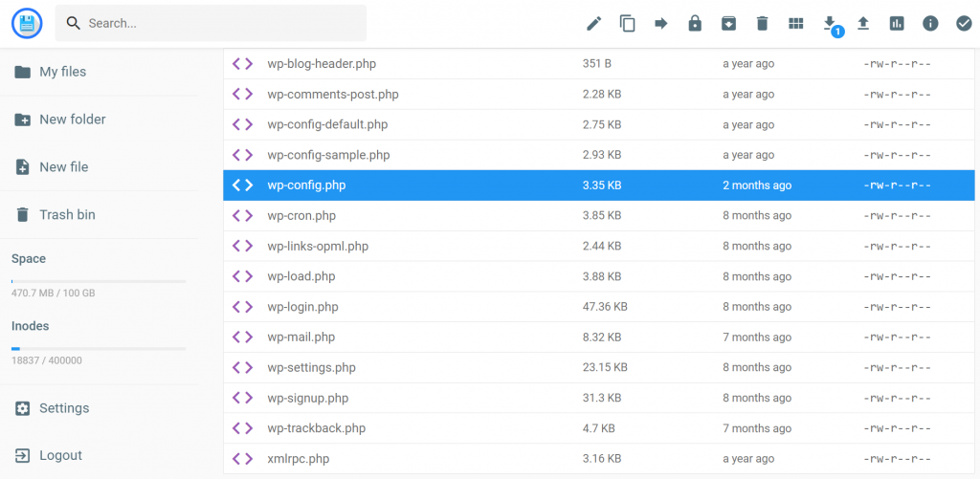980x479 pixels.
Task: Click the code icon beside wp-settings.php
Action: coord(242,367)
